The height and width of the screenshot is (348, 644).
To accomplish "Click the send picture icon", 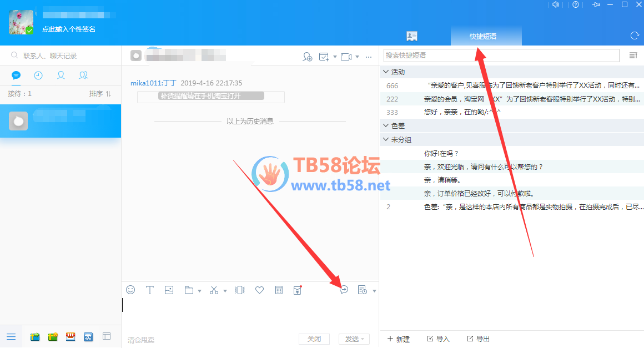I will pyautogui.click(x=169, y=290).
